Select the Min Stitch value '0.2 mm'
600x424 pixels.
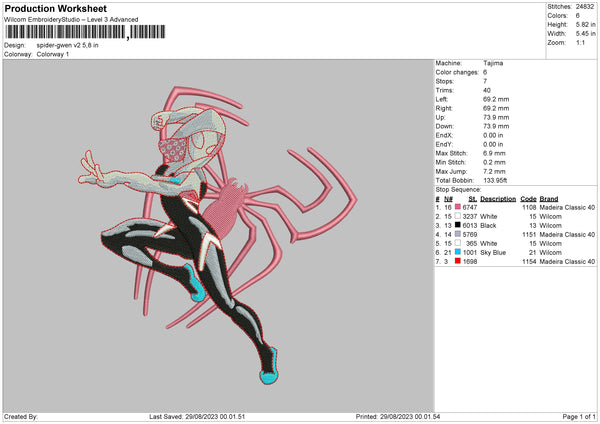click(x=494, y=162)
